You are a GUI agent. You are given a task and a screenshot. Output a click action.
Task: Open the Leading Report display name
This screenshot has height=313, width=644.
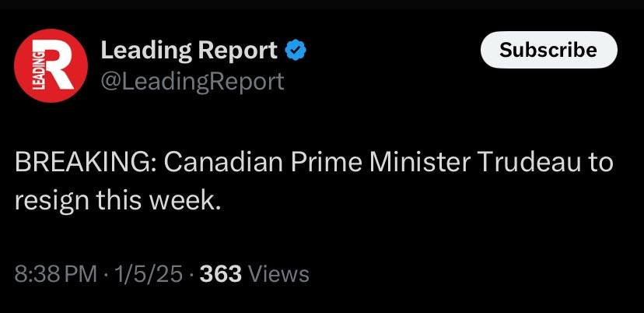click(189, 51)
